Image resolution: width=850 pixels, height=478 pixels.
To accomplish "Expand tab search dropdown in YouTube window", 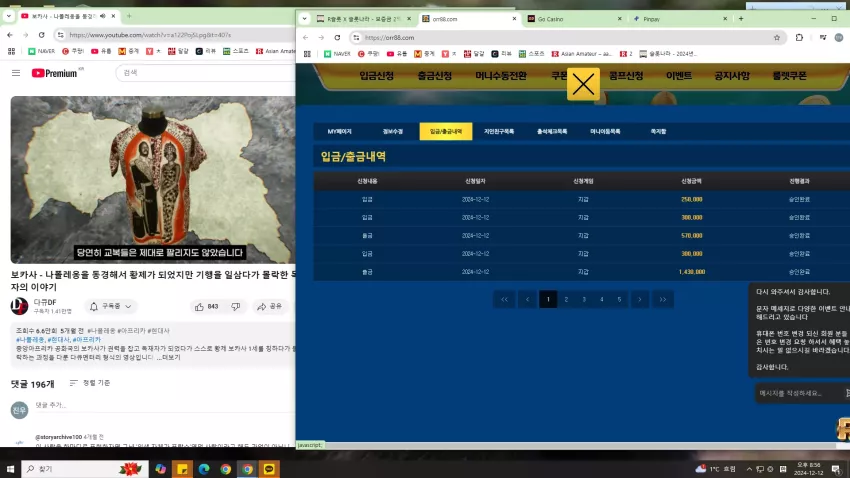I will point(9,16).
